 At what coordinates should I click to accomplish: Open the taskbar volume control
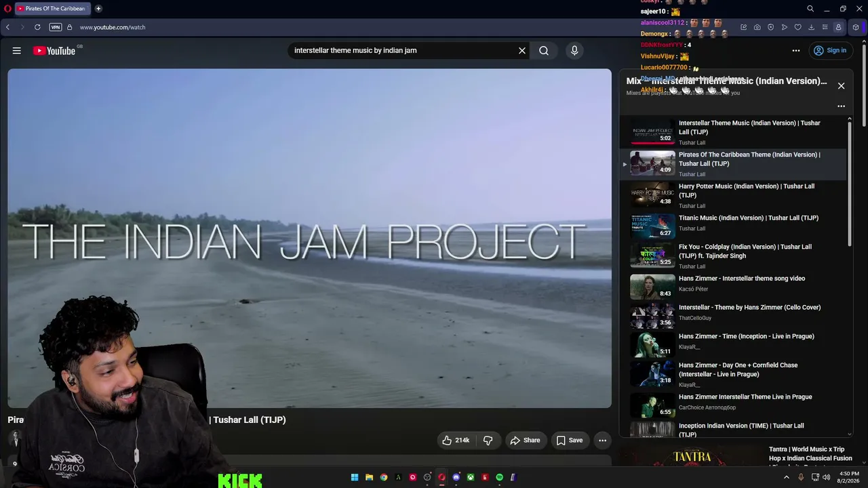tap(826, 477)
